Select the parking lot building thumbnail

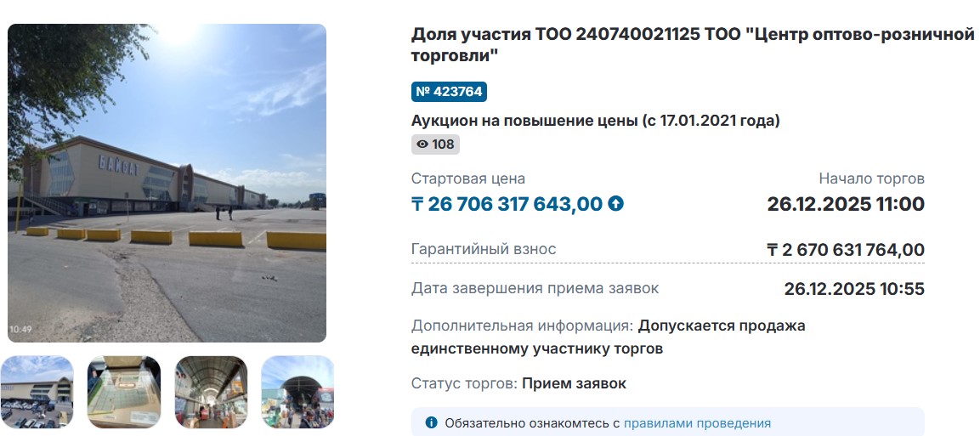pos(37,392)
